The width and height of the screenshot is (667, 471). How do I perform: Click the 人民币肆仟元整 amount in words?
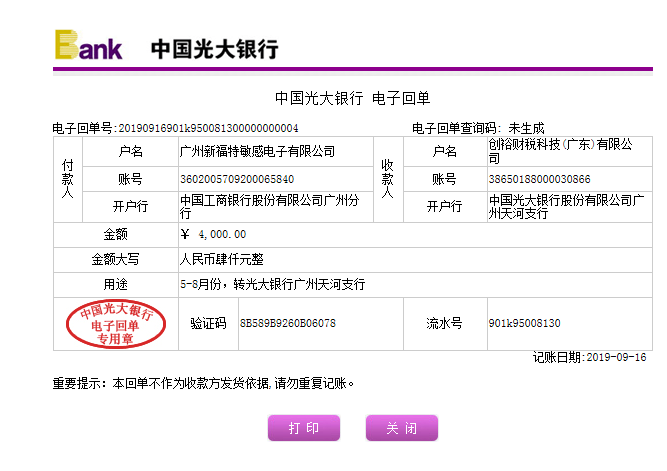(222, 259)
